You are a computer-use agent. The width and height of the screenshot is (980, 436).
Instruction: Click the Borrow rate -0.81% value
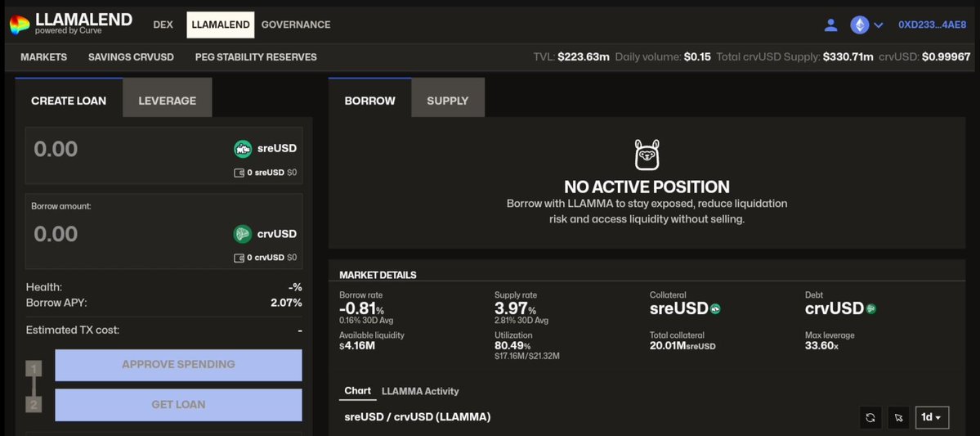pos(361,308)
